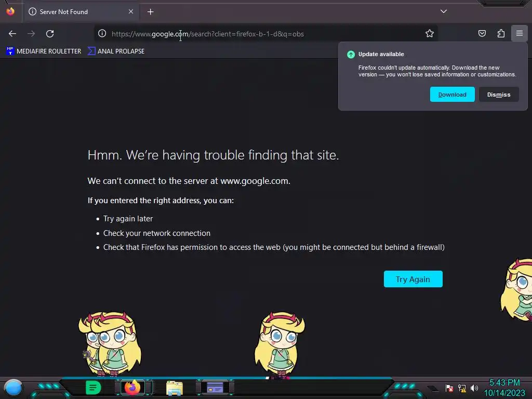Screen dimensions: 532x399
Task: Close the Server Not Found tab
Action: pos(131,11)
